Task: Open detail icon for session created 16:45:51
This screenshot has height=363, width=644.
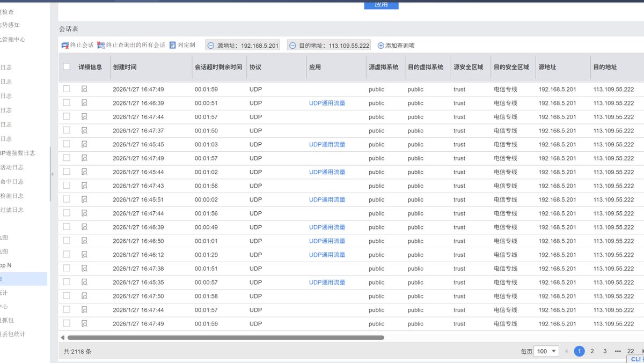Action: point(84,199)
